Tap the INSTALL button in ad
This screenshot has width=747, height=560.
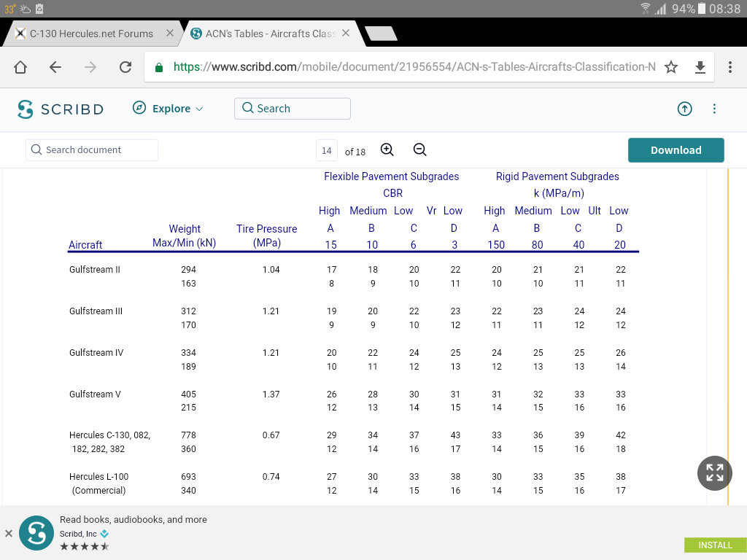pos(715,545)
